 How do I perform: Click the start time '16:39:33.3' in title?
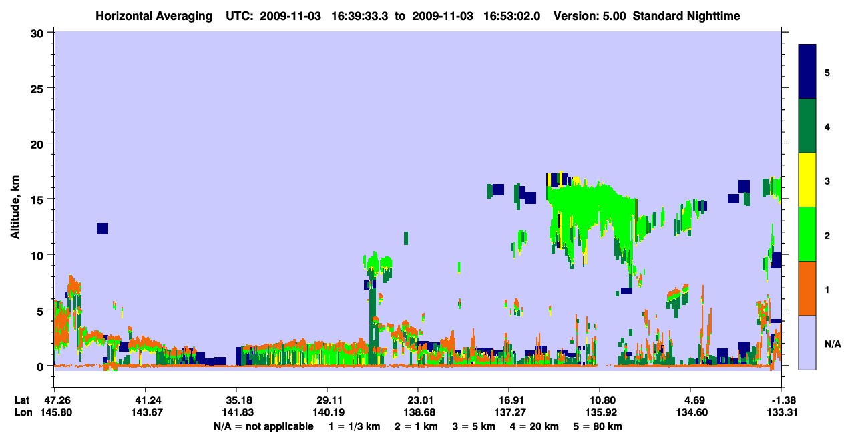point(361,15)
